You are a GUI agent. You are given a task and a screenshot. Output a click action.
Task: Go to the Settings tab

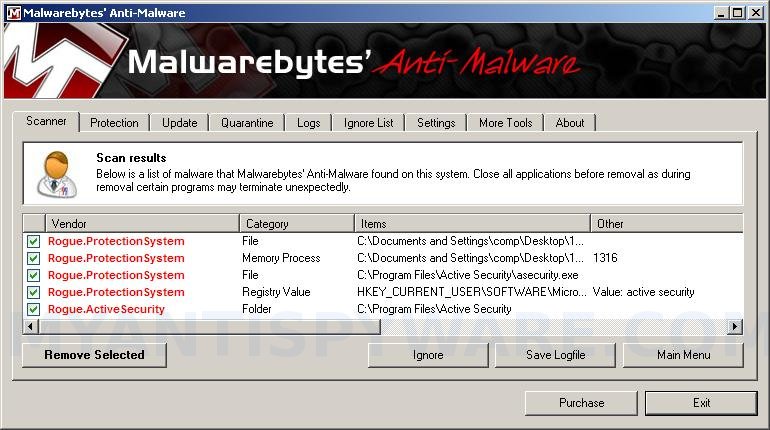pyautogui.click(x=436, y=123)
